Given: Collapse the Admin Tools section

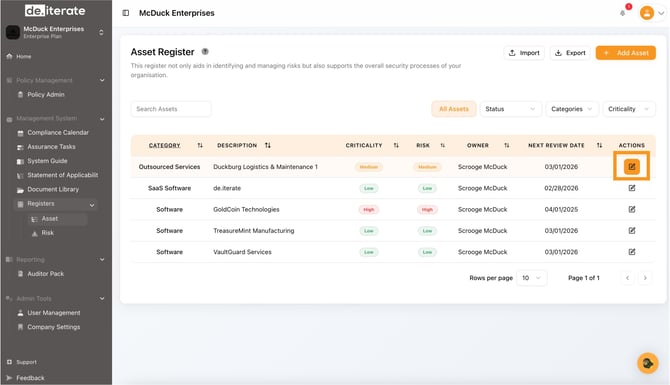Looking at the screenshot, I should click(102, 298).
